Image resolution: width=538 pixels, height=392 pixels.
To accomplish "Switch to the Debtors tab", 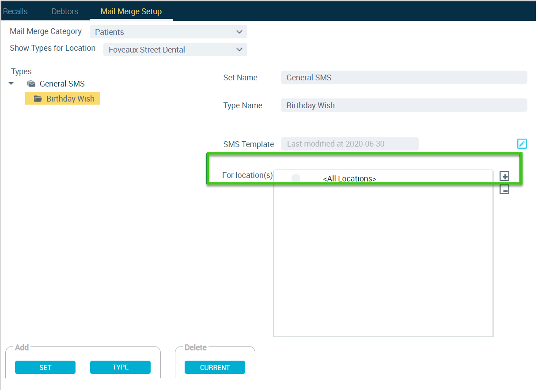I will (65, 11).
